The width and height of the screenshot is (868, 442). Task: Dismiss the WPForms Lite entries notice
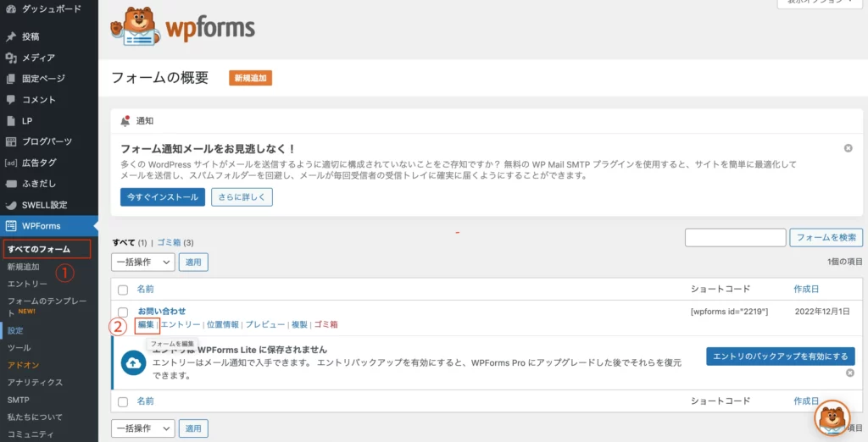click(850, 373)
